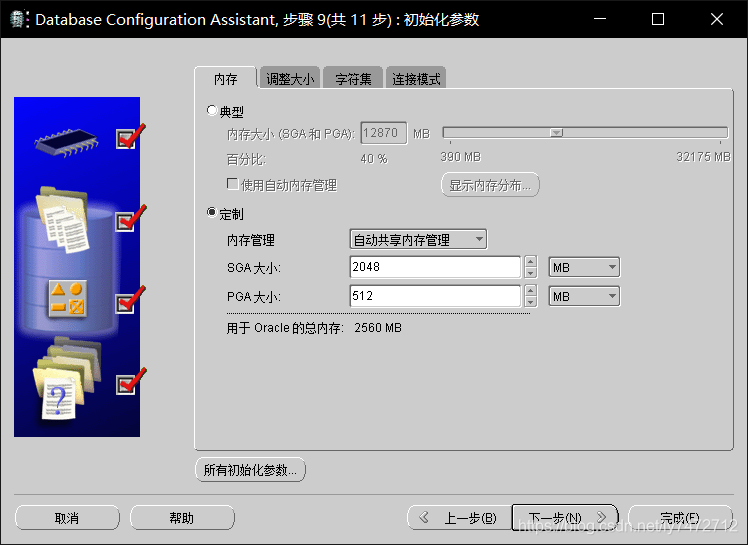Click the 显示内存分布 button
The image size is (748, 545).
(490, 185)
